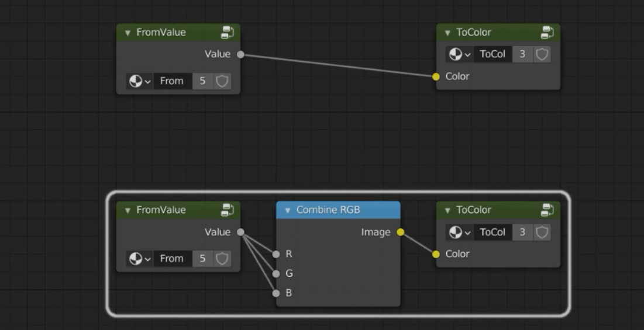Toggle fake user shield on upper ToColor node
The image size is (644, 330).
[x=542, y=54]
